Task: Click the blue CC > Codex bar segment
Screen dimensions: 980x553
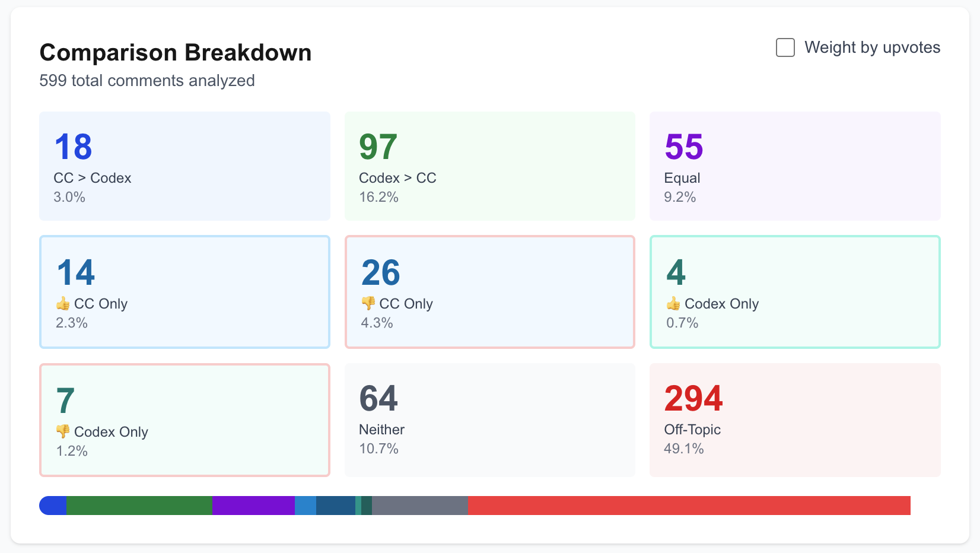Action: pyautogui.click(x=53, y=506)
